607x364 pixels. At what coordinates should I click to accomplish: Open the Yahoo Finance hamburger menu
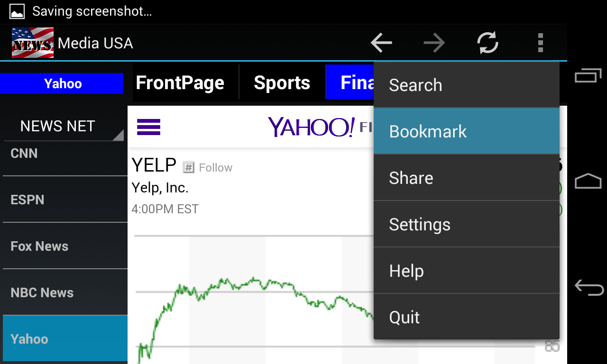coord(148,127)
